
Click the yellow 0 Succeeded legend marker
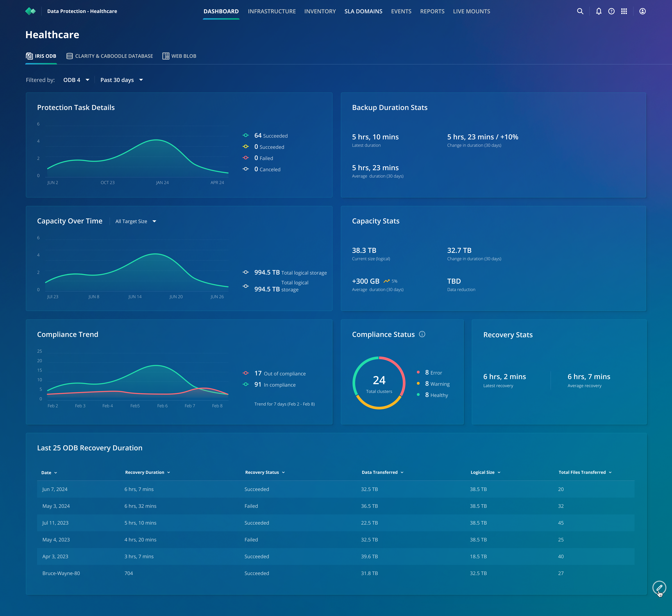point(246,146)
